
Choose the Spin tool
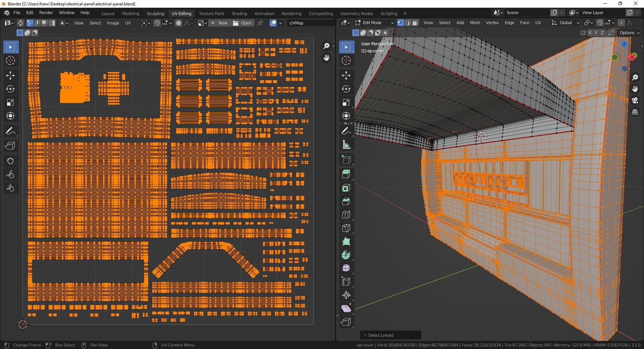click(346, 255)
